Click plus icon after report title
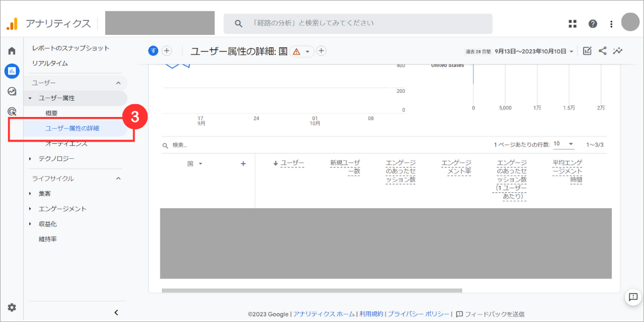 click(x=321, y=51)
